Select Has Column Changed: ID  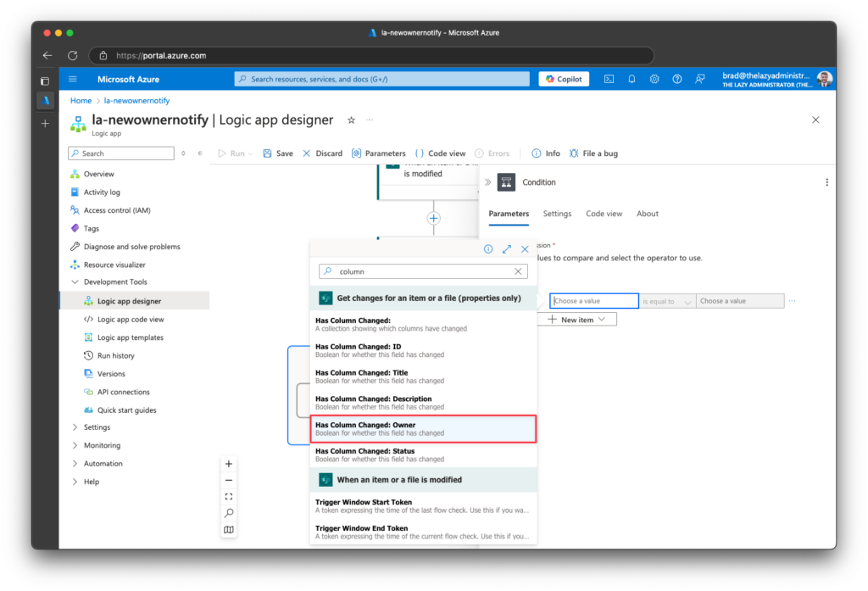423,350
